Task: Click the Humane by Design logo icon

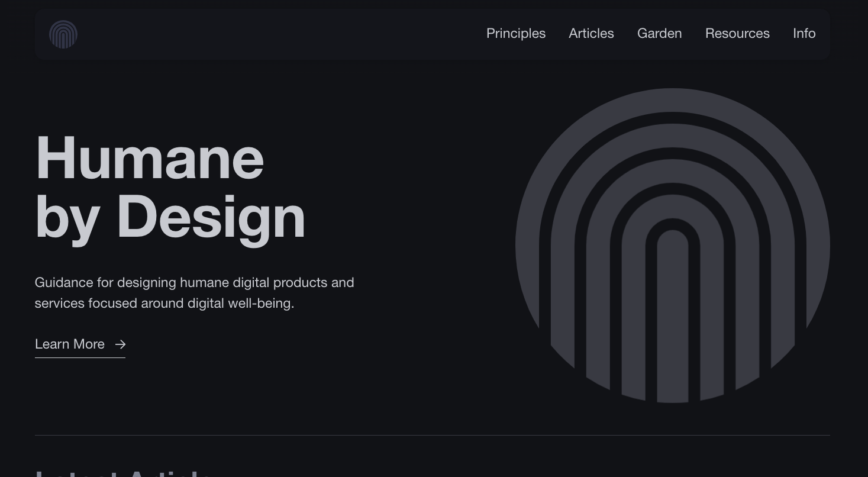Action: pyautogui.click(x=63, y=34)
